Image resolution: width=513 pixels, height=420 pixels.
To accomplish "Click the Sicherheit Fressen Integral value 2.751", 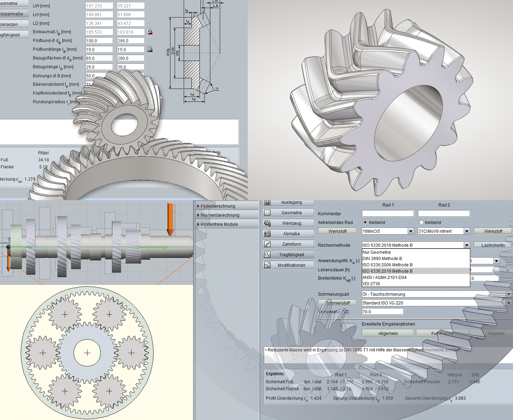I will coord(454,382).
